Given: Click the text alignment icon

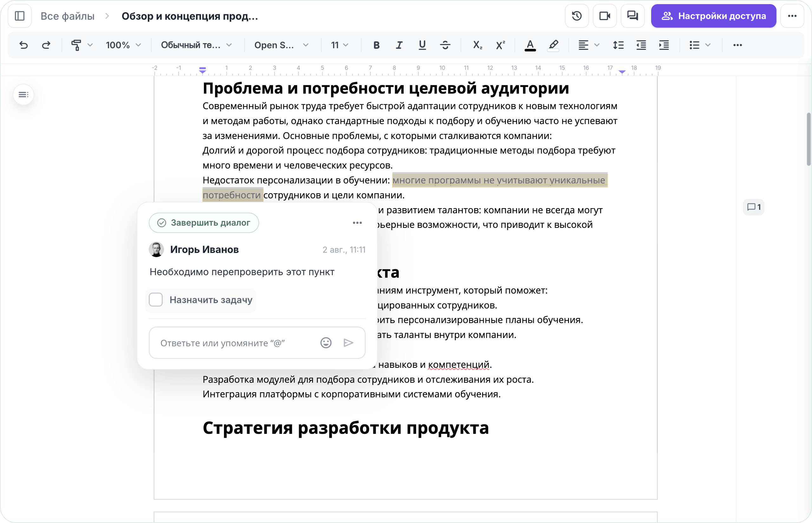Looking at the screenshot, I should tap(583, 45).
